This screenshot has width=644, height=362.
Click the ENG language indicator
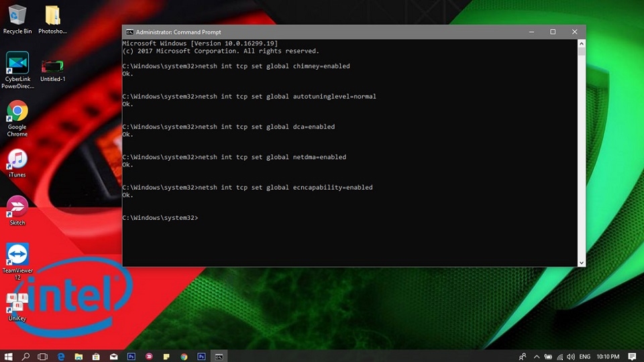coord(585,356)
